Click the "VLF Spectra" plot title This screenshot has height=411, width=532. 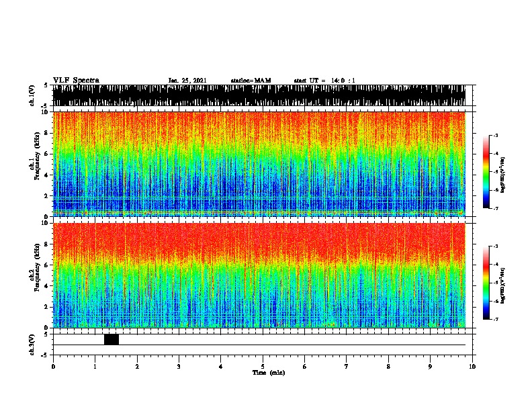76,81
